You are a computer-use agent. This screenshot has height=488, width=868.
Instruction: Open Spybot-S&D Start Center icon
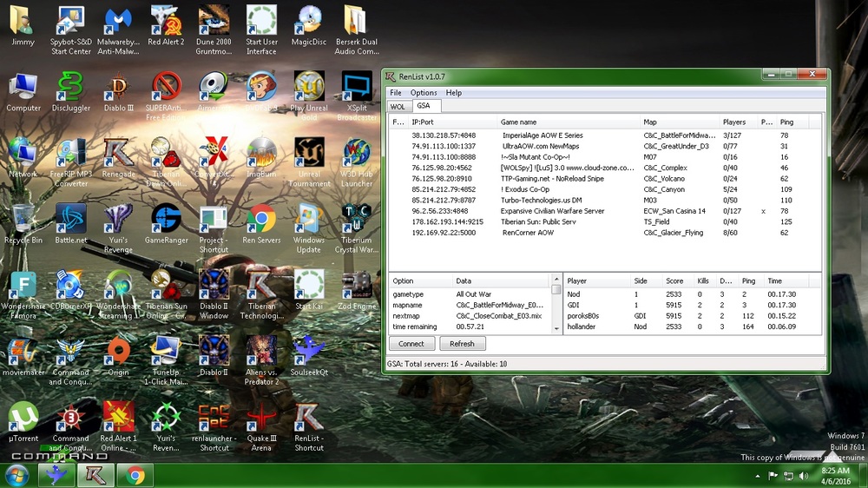71,30
